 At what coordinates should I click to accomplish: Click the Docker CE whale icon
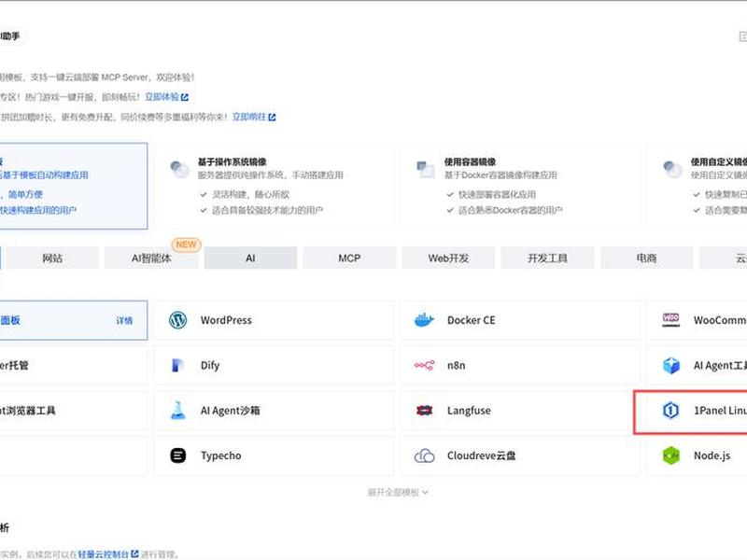tap(424, 320)
